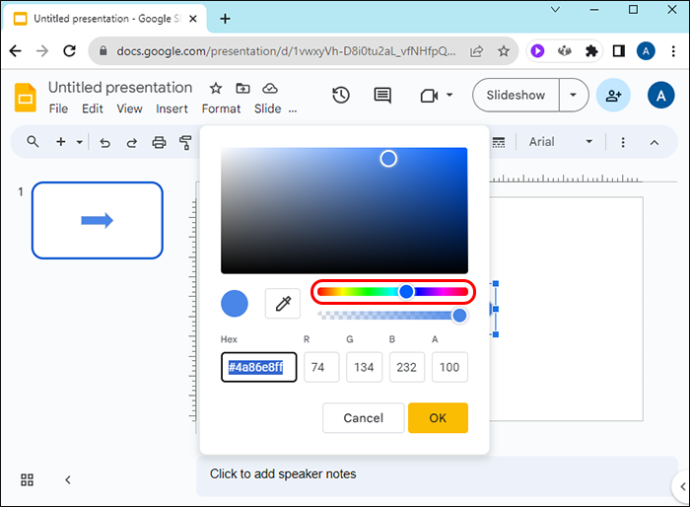The image size is (690, 507).
Task: Click the purple play extension icon
Action: tap(537, 51)
